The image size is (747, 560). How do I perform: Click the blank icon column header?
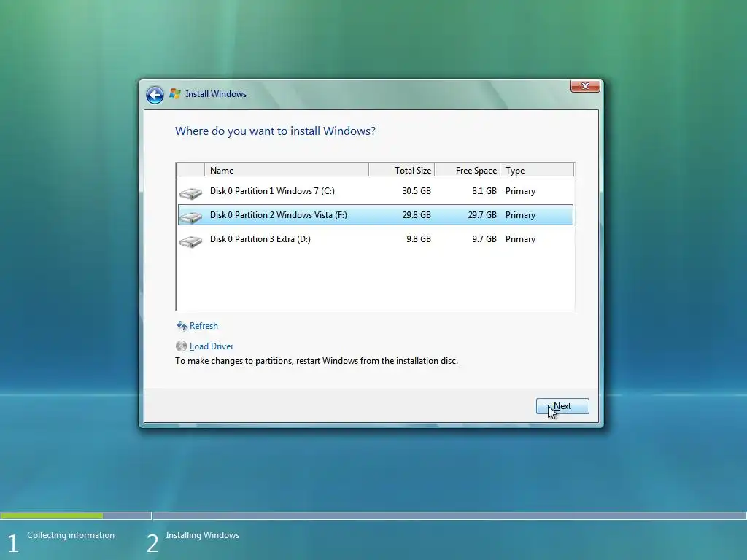(x=190, y=170)
